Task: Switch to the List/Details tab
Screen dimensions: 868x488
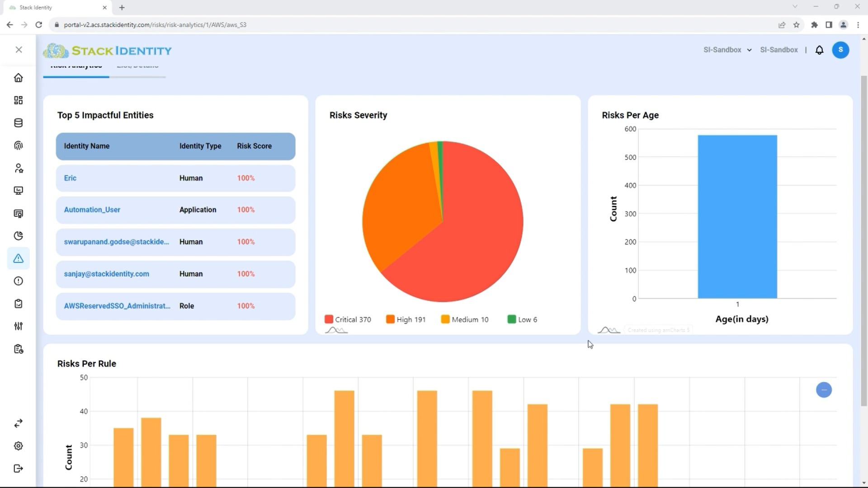Action: (137, 67)
